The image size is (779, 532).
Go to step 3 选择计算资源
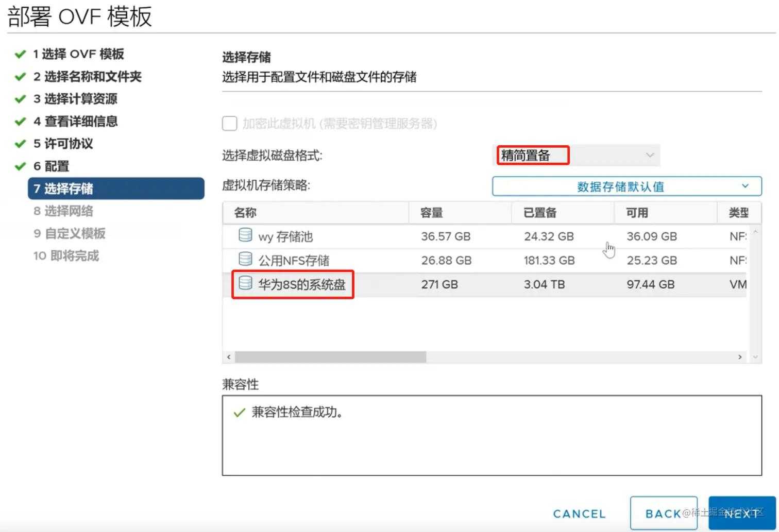point(75,99)
